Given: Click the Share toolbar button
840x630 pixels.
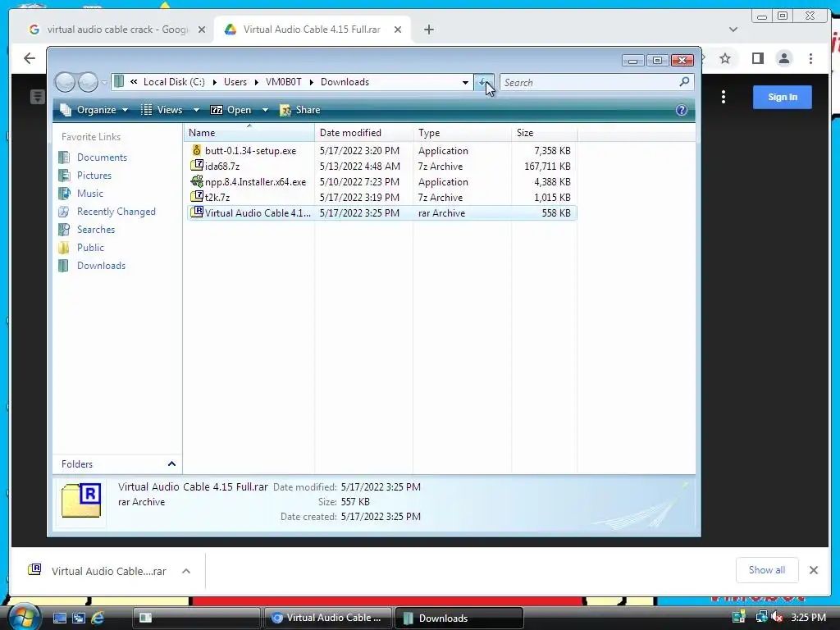Looking at the screenshot, I should 300,110.
